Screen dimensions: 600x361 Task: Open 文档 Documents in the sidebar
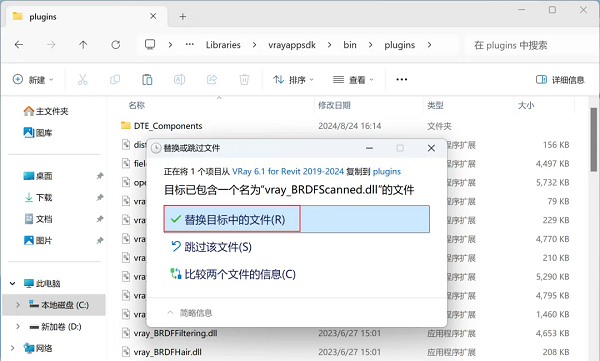point(38,219)
